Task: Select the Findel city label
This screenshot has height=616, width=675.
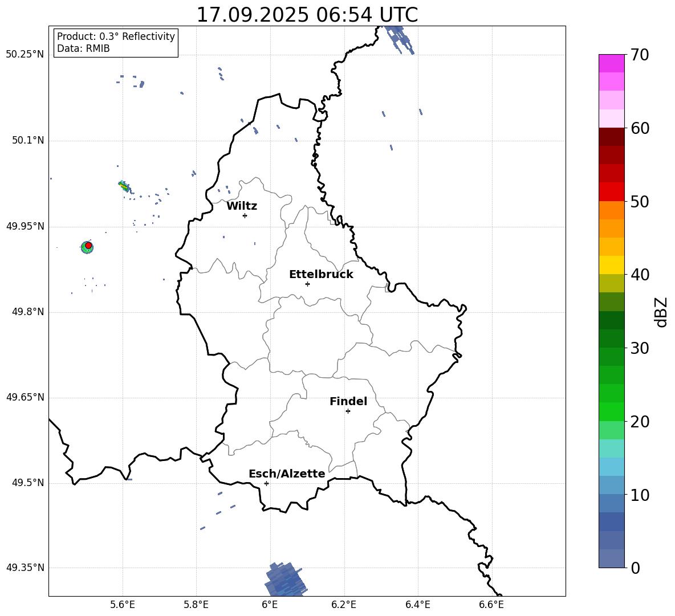Action: tap(348, 401)
